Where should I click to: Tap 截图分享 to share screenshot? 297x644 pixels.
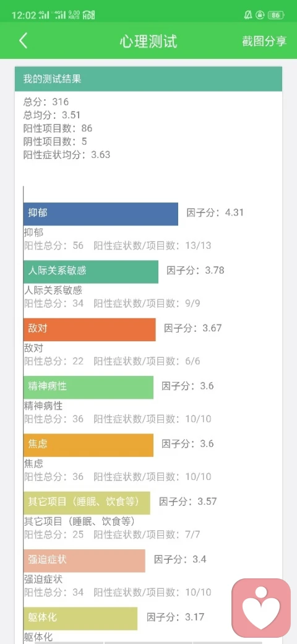[x=264, y=41]
